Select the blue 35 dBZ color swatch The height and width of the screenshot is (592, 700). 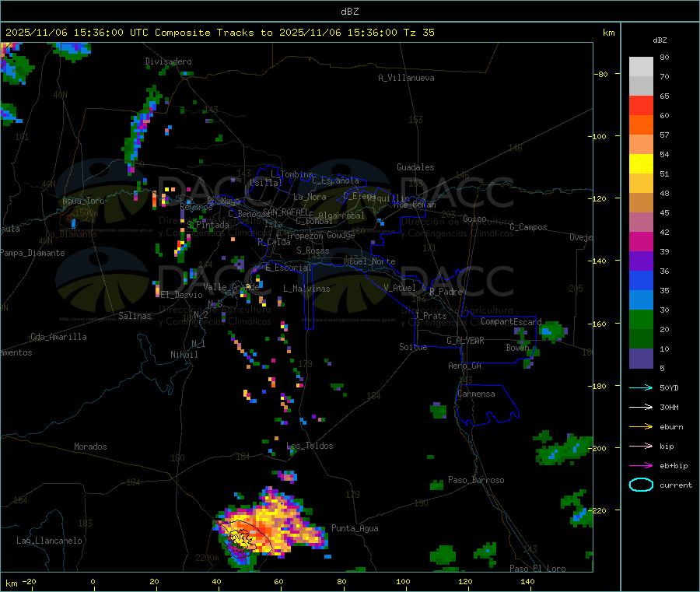641,280
